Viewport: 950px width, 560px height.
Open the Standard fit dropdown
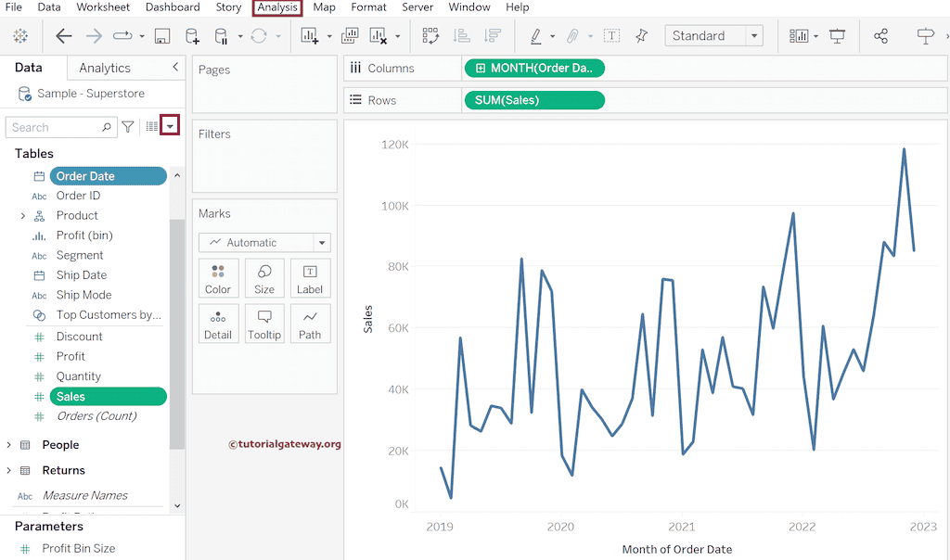(x=712, y=36)
